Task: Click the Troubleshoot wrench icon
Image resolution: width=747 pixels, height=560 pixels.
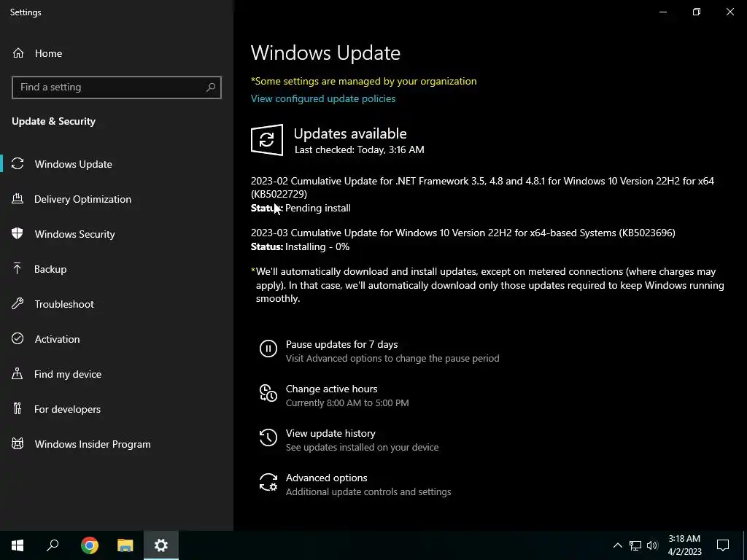Action: tap(18, 304)
